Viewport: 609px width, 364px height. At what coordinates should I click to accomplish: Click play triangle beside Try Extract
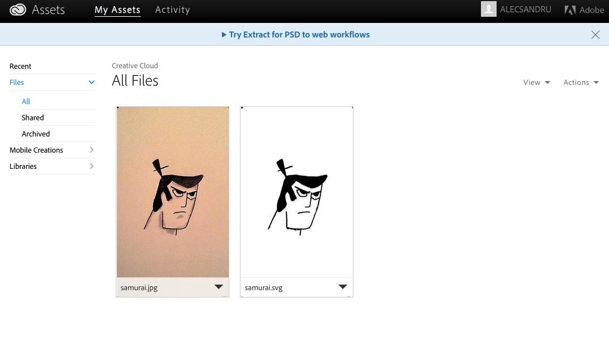(224, 35)
